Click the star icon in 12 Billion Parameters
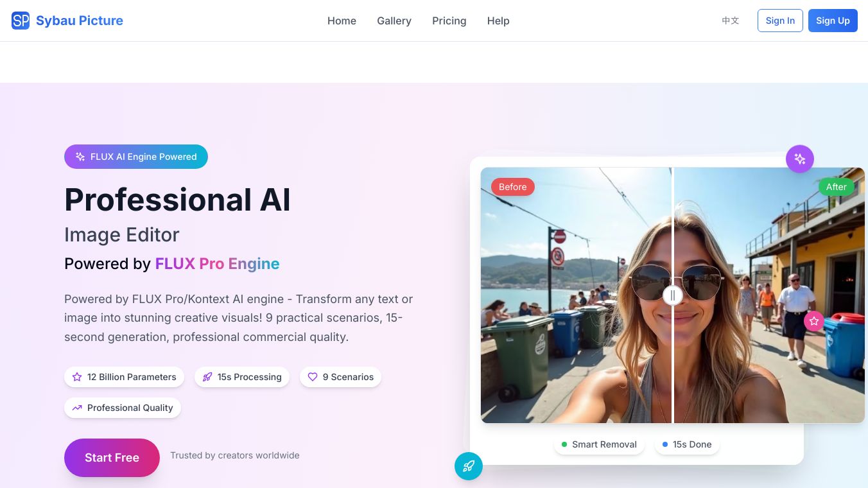 tap(77, 377)
